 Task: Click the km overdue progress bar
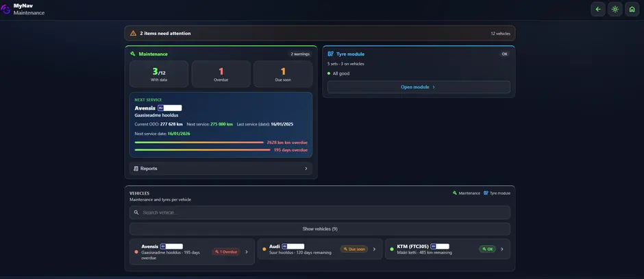pyautogui.click(x=199, y=143)
